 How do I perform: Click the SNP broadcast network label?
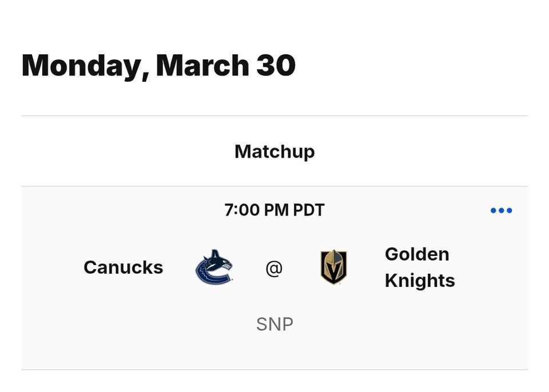[274, 325]
